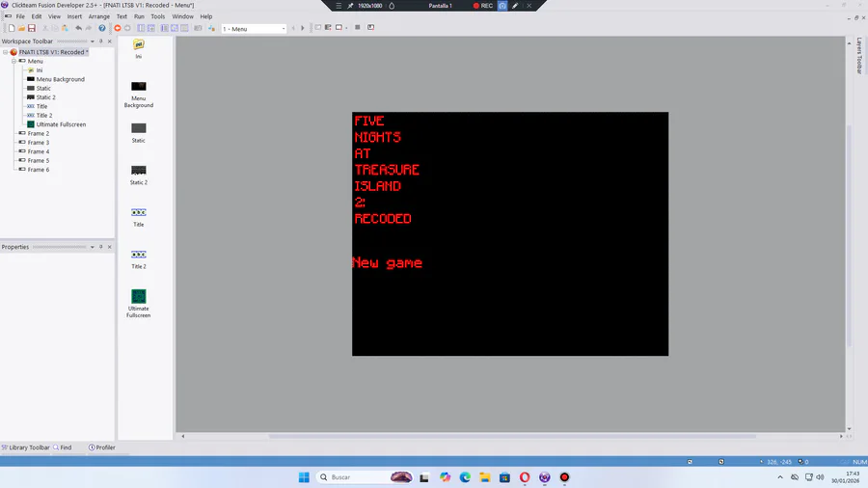Click the Paste toolbar icon
This screenshot has height=488, width=868.
(x=65, y=28)
